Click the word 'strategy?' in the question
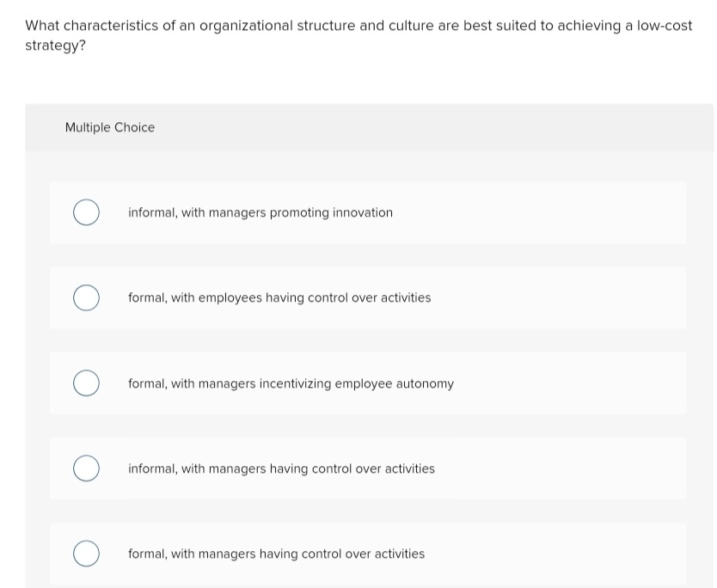This screenshot has width=717, height=588. tap(56, 45)
